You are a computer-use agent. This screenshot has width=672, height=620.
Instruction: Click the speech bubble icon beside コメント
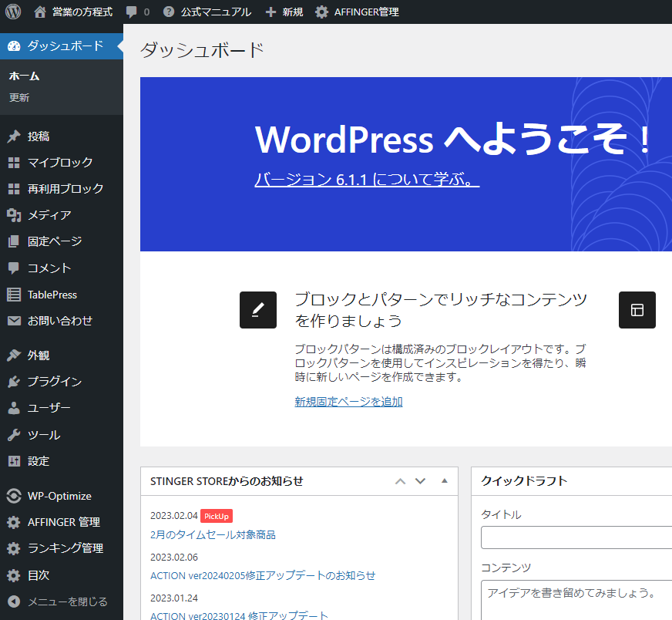point(14,268)
